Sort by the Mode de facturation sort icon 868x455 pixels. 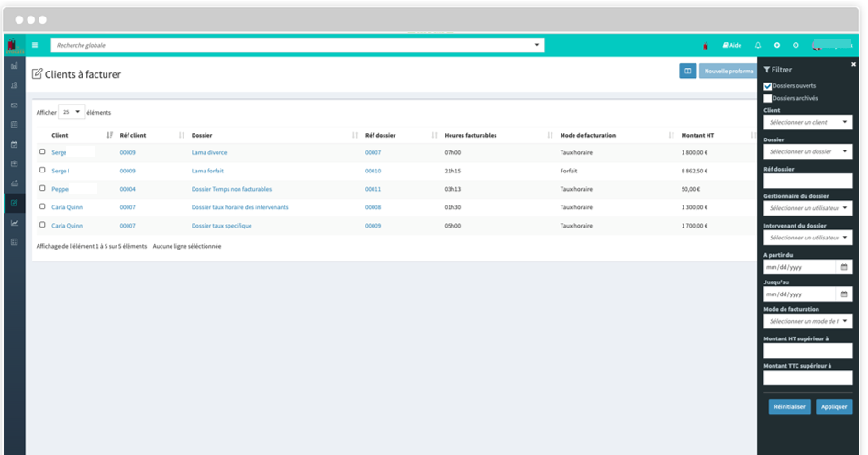click(671, 135)
